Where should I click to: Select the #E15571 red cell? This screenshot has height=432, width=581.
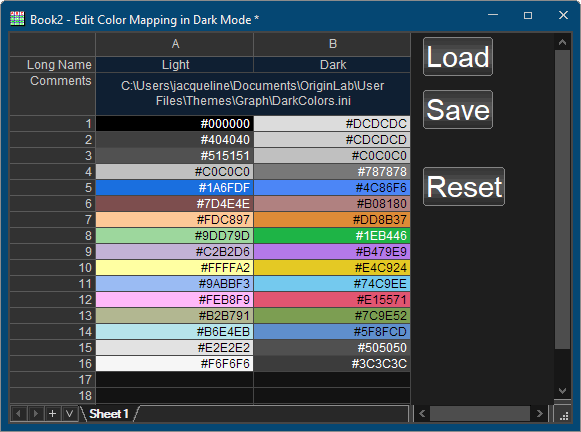[x=332, y=299]
